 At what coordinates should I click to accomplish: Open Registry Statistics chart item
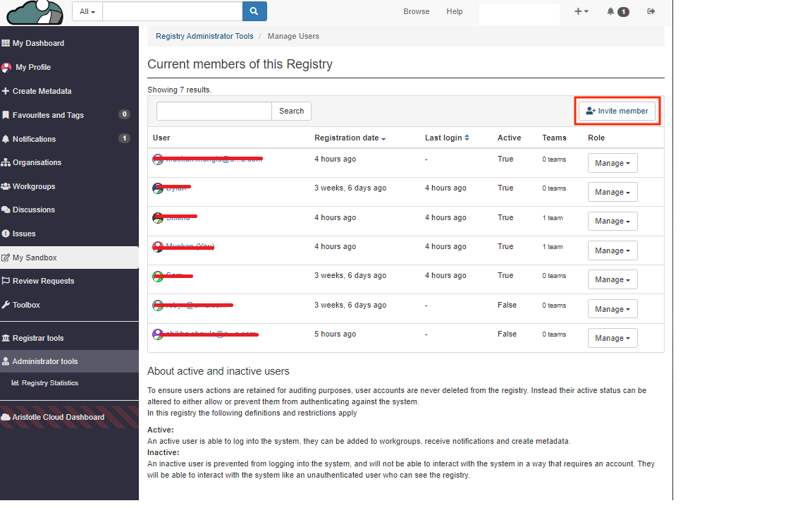[x=49, y=383]
